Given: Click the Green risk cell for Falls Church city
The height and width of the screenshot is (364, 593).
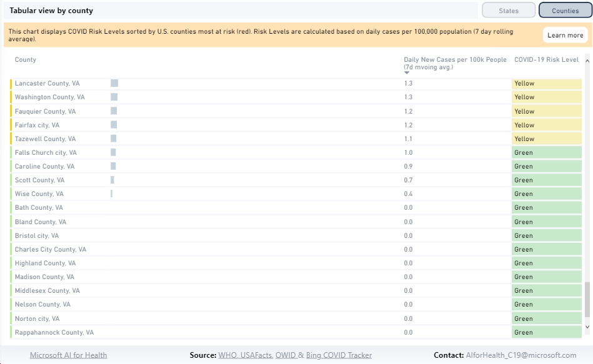Looking at the screenshot, I should coord(547,152).
